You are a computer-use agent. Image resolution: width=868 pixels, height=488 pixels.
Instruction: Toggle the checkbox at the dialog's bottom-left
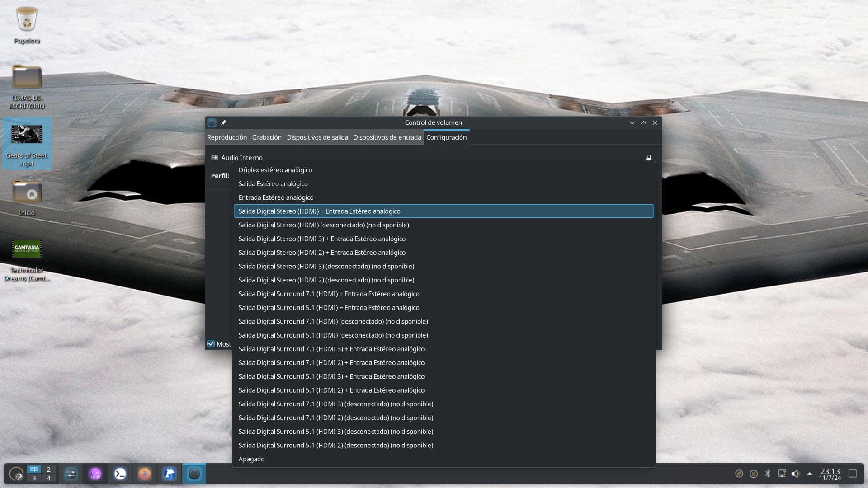[211, 344]
